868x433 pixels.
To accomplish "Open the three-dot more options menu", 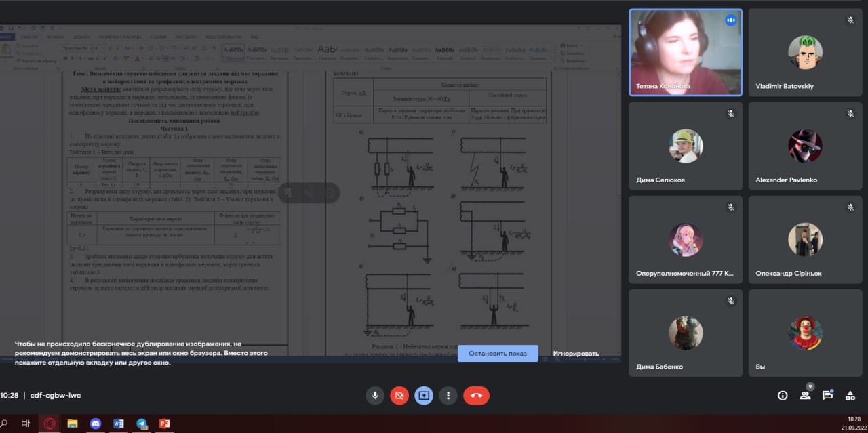I will pos(448,395).
